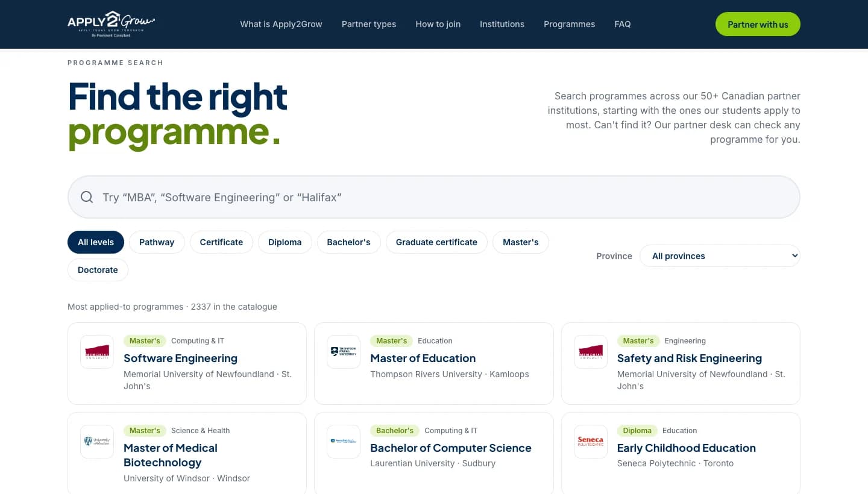
Task: Open How to join nav item
Action: click(x=438, y=24)
